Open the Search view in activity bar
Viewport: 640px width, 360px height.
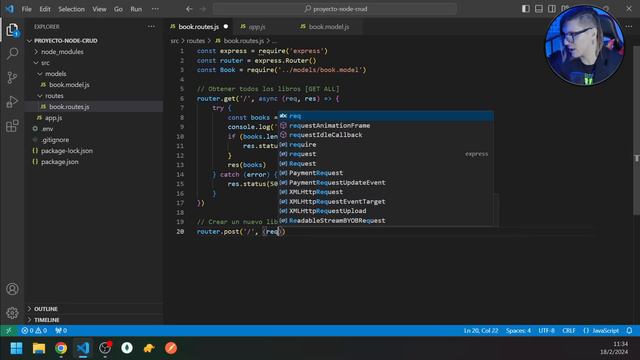pyautogui.click(x=12, y=53)
